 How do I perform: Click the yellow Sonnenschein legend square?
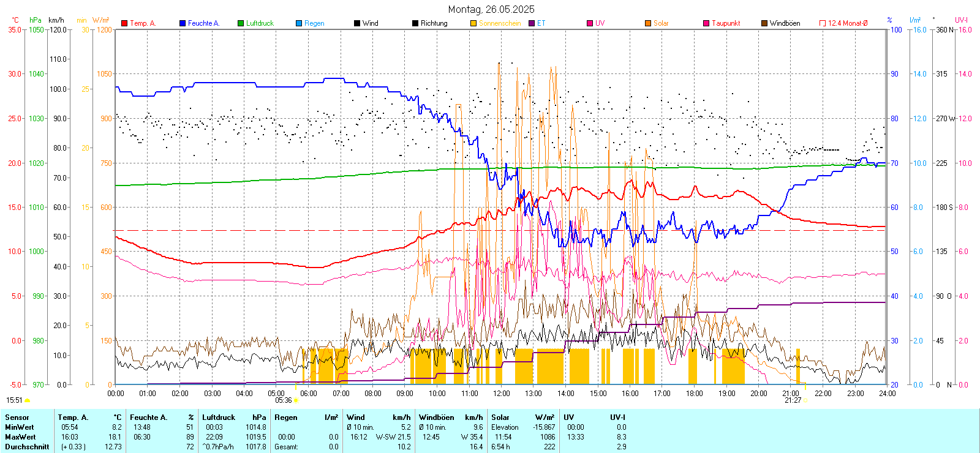pyautogui.click(x=473, y=23)
